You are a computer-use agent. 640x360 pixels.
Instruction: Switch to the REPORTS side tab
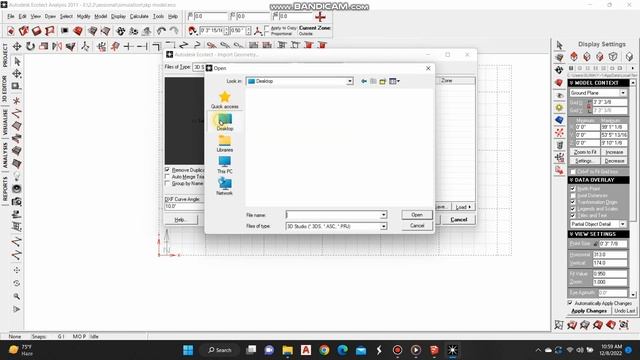pyautogui.click(x=4, y=189)
